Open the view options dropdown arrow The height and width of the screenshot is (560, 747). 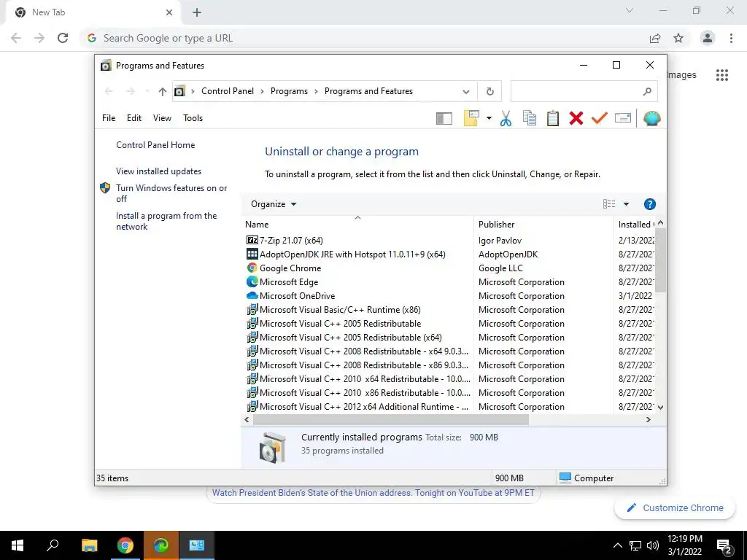click(626, 204)
